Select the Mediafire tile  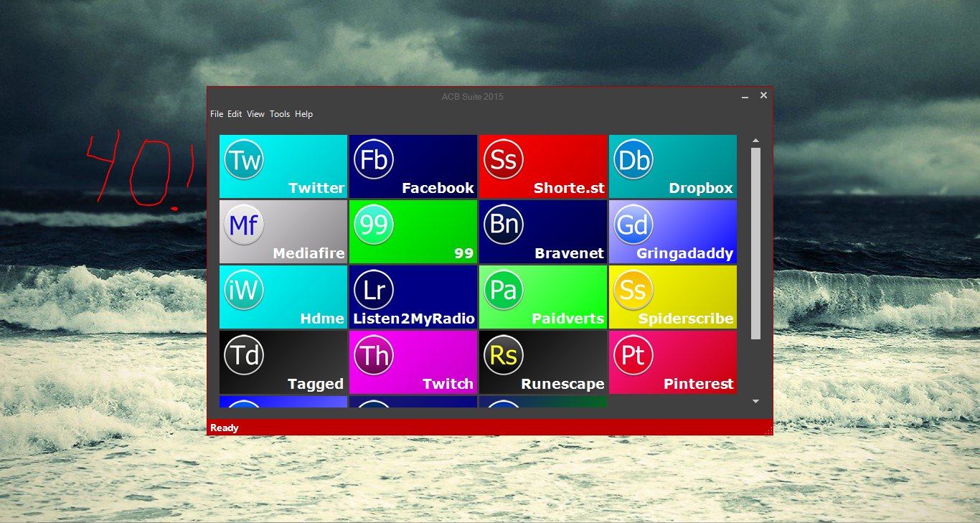tap(283, 232)
